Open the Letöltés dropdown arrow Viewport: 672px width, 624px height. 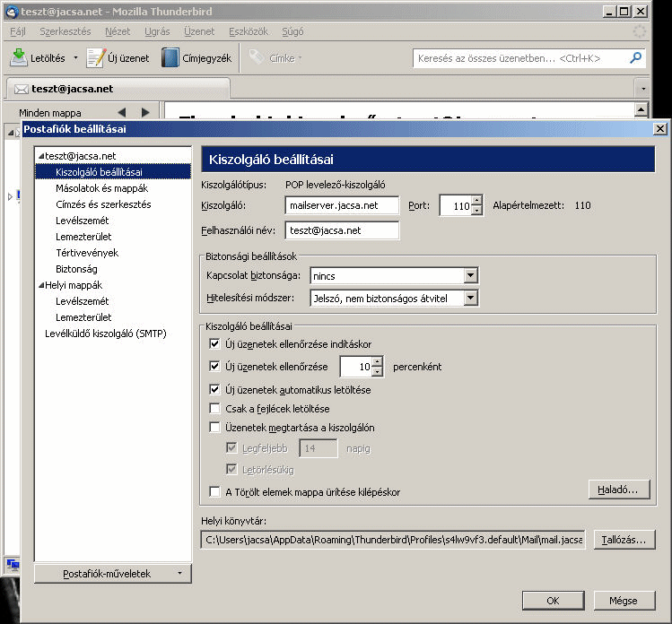[x=76, y=57]
